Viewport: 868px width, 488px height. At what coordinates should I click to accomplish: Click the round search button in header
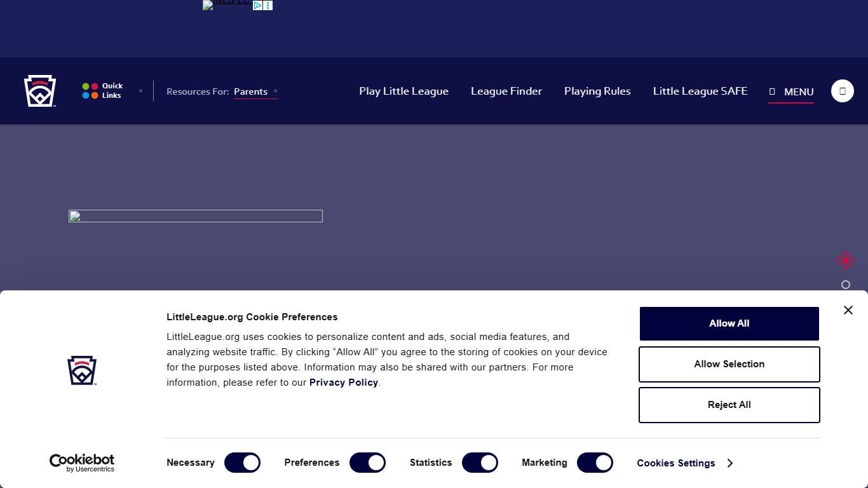(842, 91)
